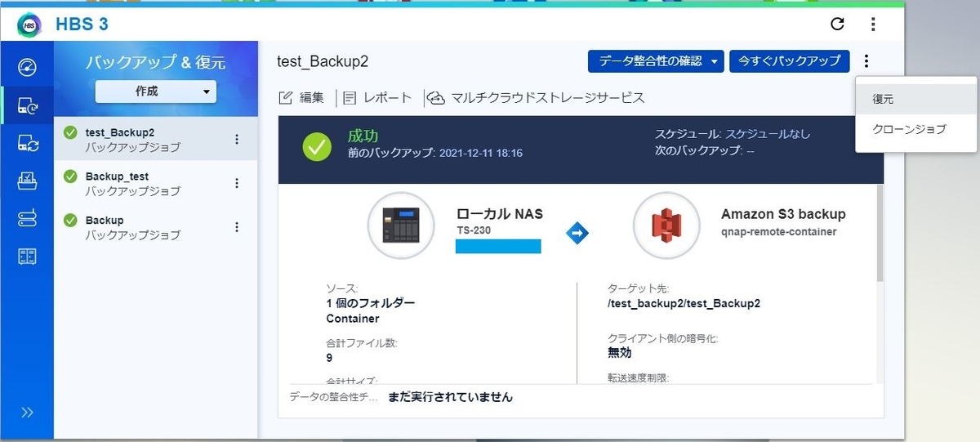
Task: Open the Overview dashboard sidebar icon
Action: 27,67
